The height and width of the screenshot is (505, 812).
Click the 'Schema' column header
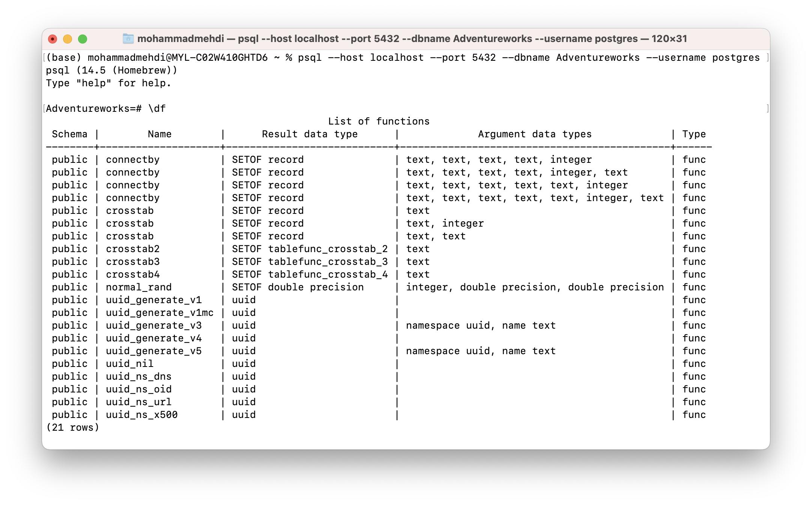[70, 134]
